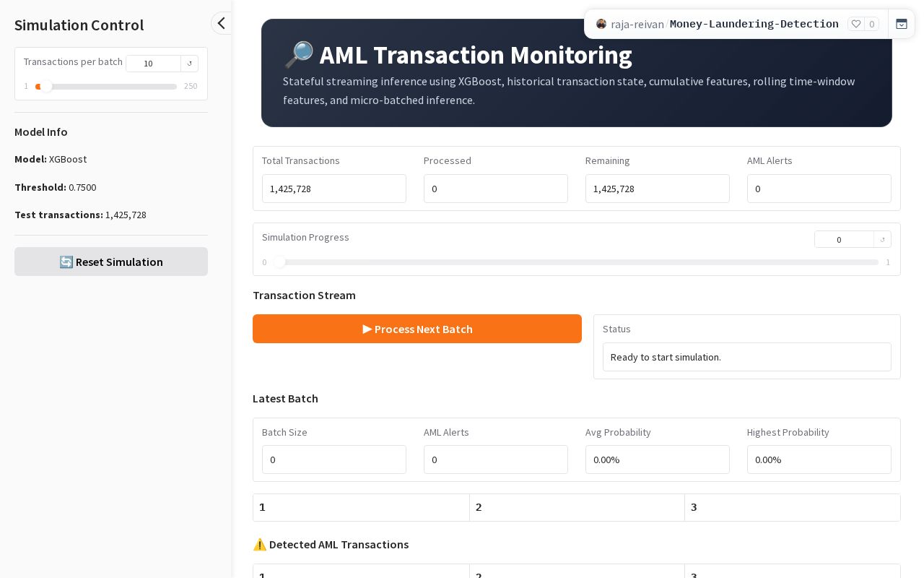This screenshot has height=578, width=924.
Task: Click the Processed value field
Action: (x=496, y=189)
